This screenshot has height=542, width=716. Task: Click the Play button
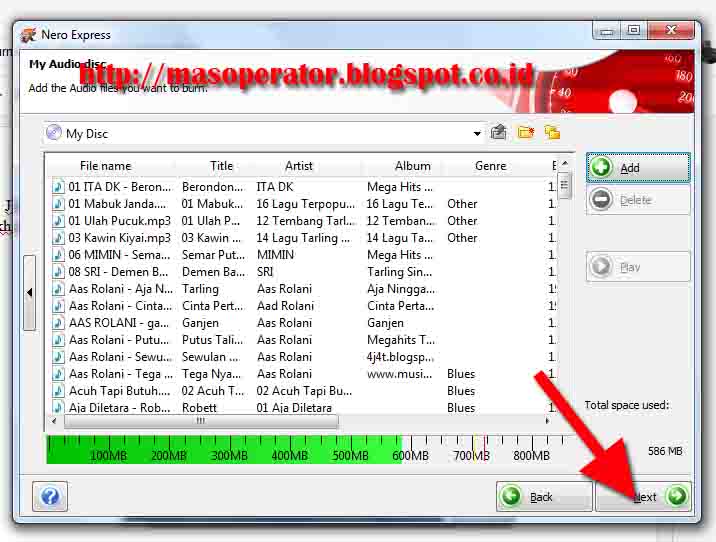638,267
